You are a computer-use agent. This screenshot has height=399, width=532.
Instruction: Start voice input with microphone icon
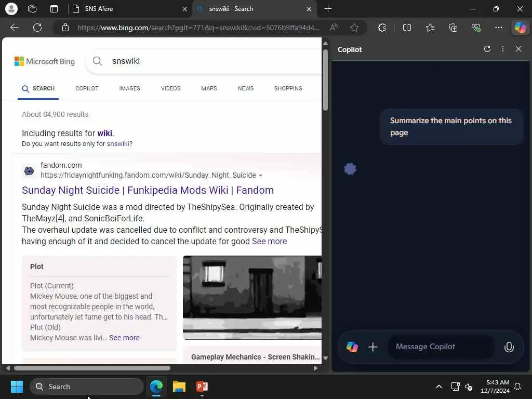(x=509, y=347)
